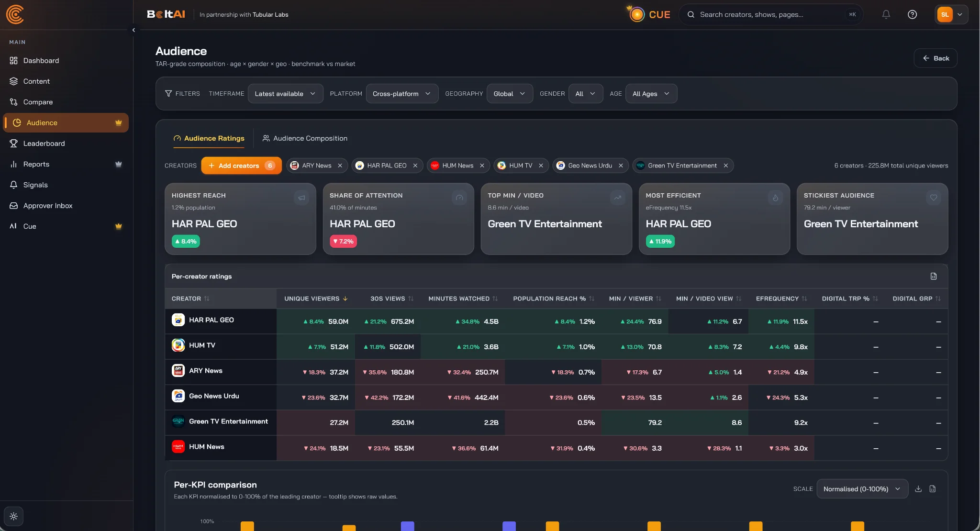Go to Dashboard in sidebar
Screen dimensions: 980x531
(66, 61)
